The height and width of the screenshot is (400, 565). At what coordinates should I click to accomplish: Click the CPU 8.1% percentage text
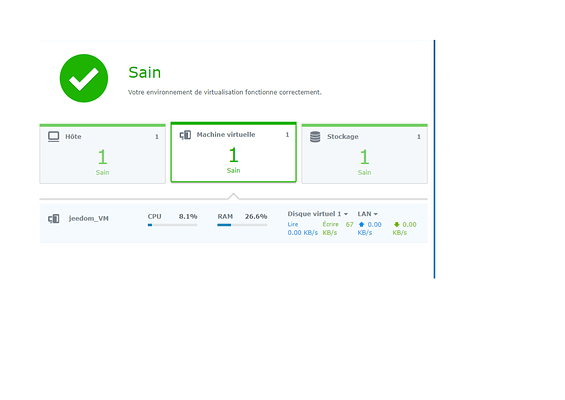[188, 216]
